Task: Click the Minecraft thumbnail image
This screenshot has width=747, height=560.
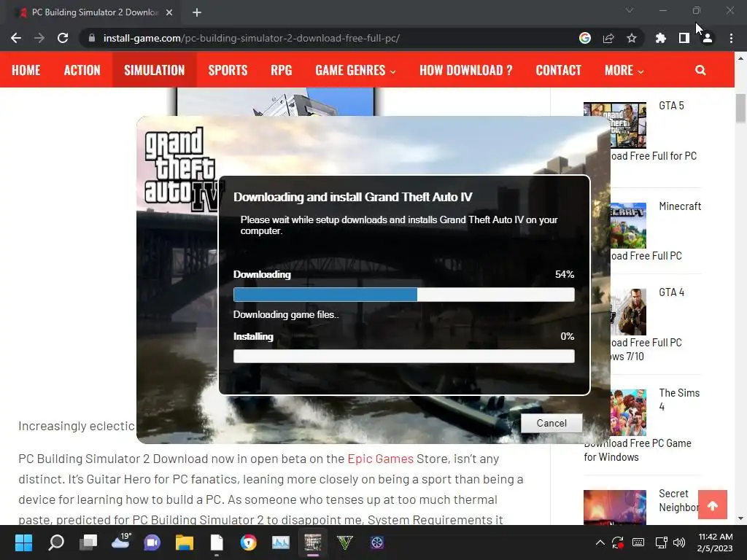Action: click(x=628, y=226)
